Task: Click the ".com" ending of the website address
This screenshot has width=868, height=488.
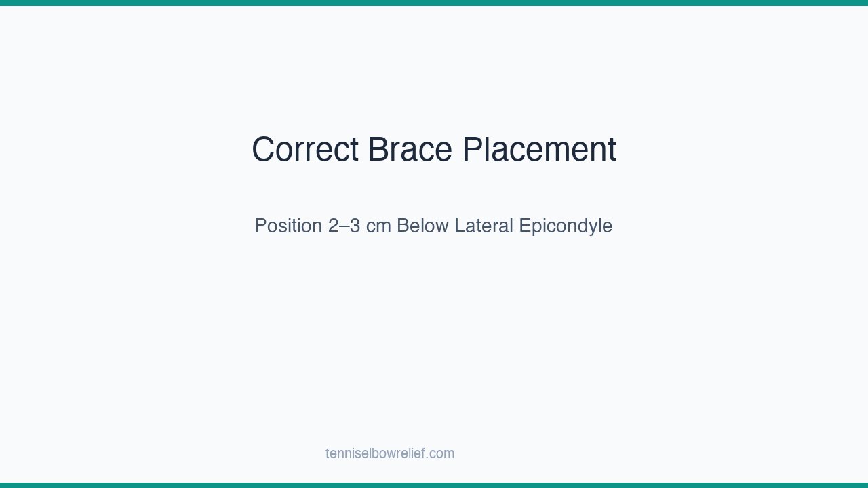Action: 441,453
